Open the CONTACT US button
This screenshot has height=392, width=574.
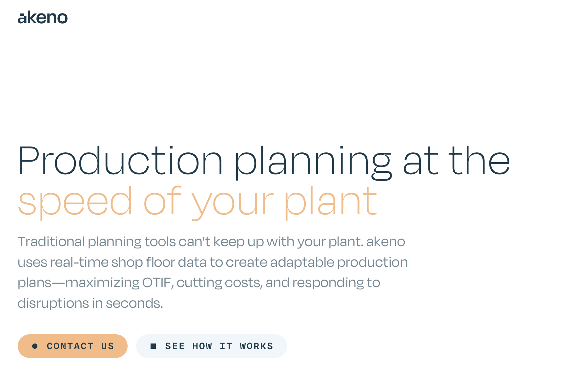pos(72,346)
